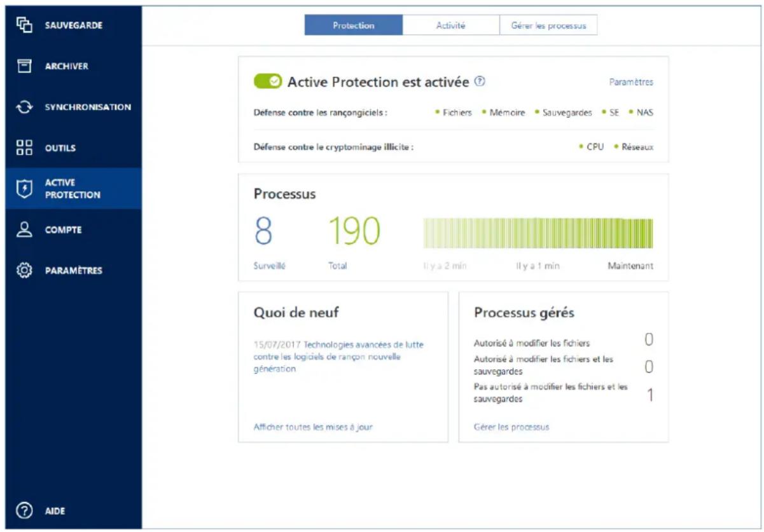Click the total count 190
764x532 pixels.
pos(354,232)
